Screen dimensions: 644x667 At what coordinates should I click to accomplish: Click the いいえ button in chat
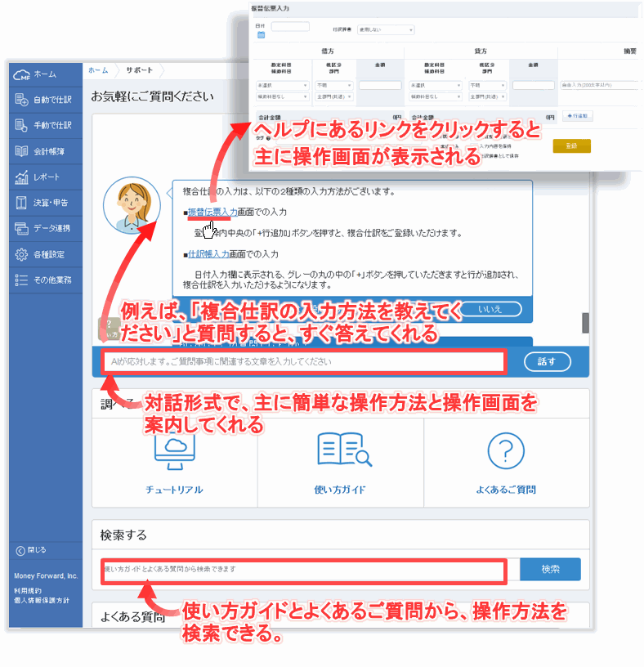coord(491,309)
